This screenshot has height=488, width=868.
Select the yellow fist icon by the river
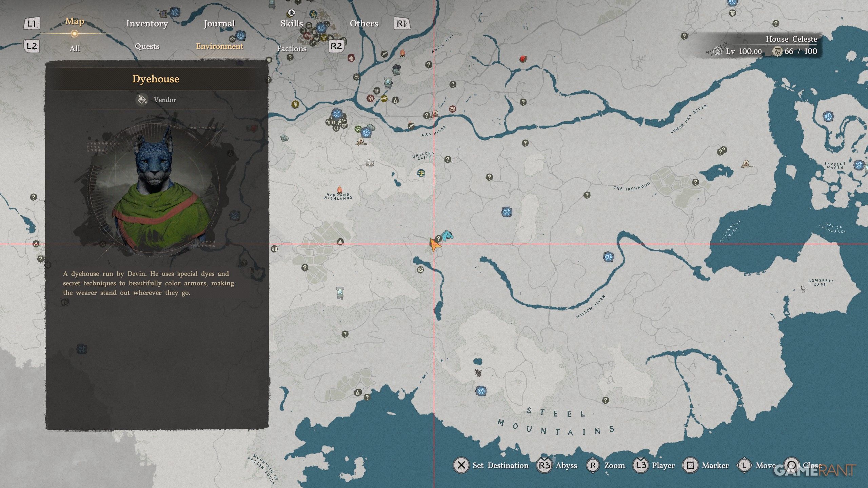[295, 104]
